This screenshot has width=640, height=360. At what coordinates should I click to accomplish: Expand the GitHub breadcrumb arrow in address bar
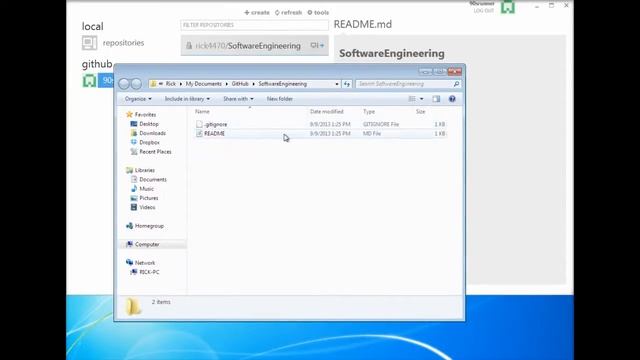pos(253,84)
